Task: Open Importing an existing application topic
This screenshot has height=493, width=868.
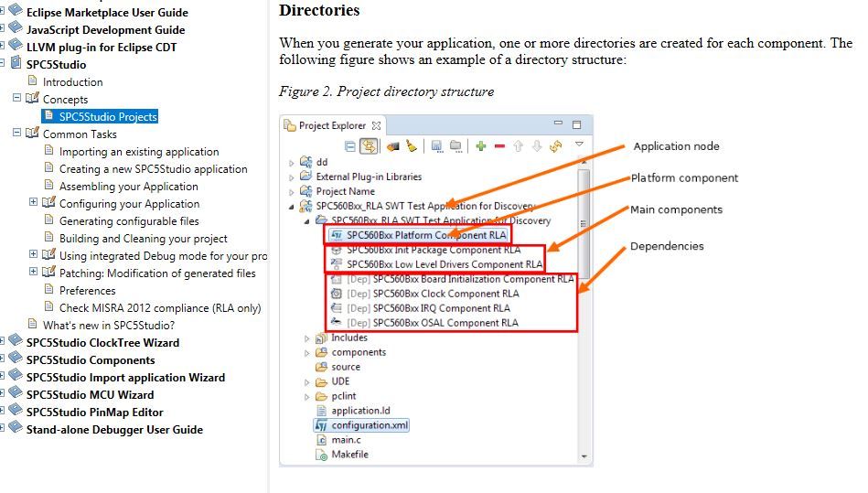Action: (x=139, y=152)
